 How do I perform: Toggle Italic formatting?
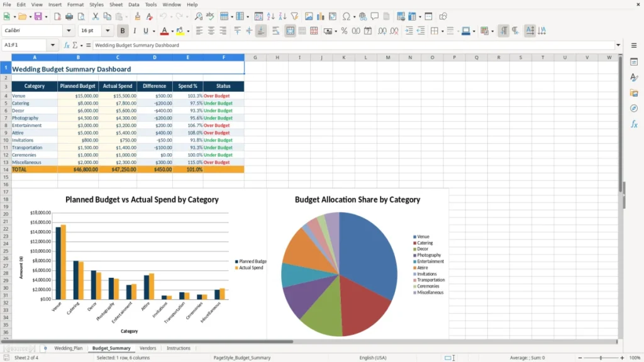pos(135,31)
